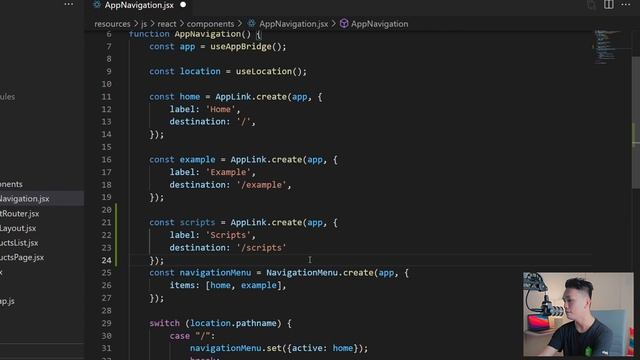Viewport: 640px width, 360px height.
Task: Click the 'items' property on line 26
Action: pyautogui.click(x=182, y=285)
